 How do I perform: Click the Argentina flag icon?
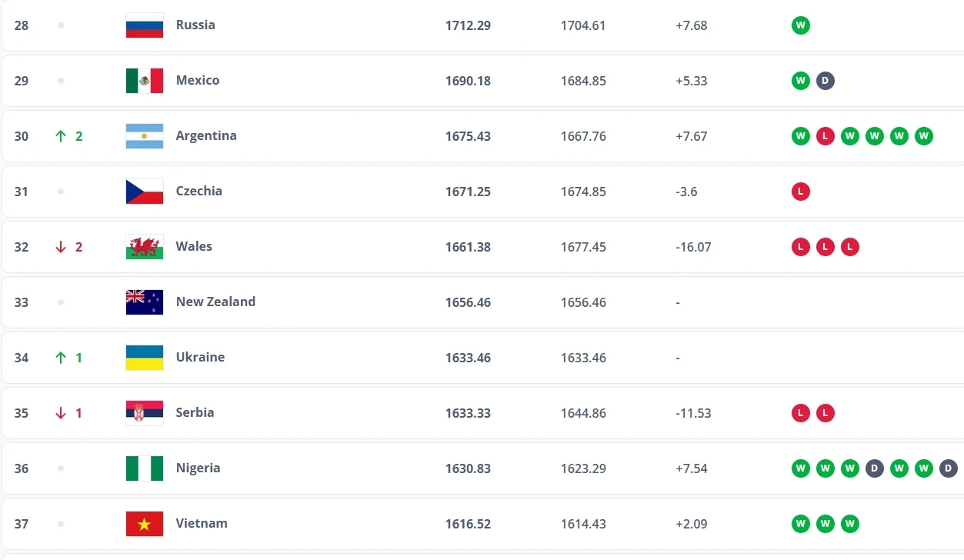145,136
